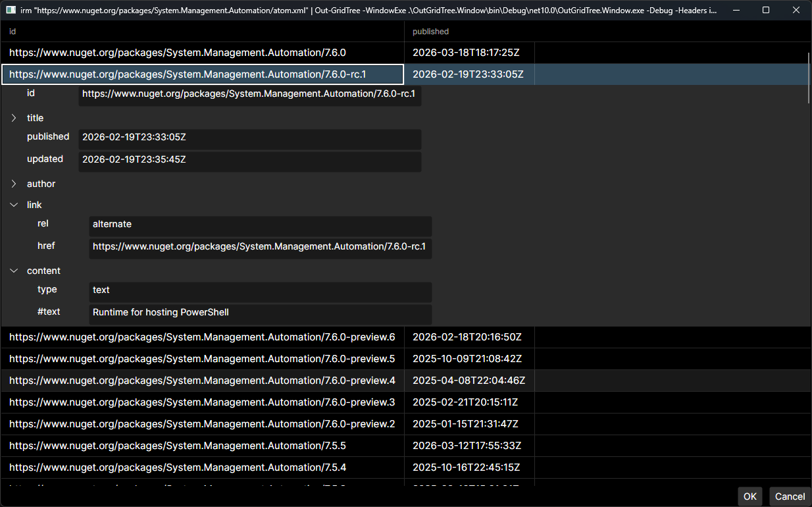
Task: Click the 'type' label under content
Action: tap(47, 289)
